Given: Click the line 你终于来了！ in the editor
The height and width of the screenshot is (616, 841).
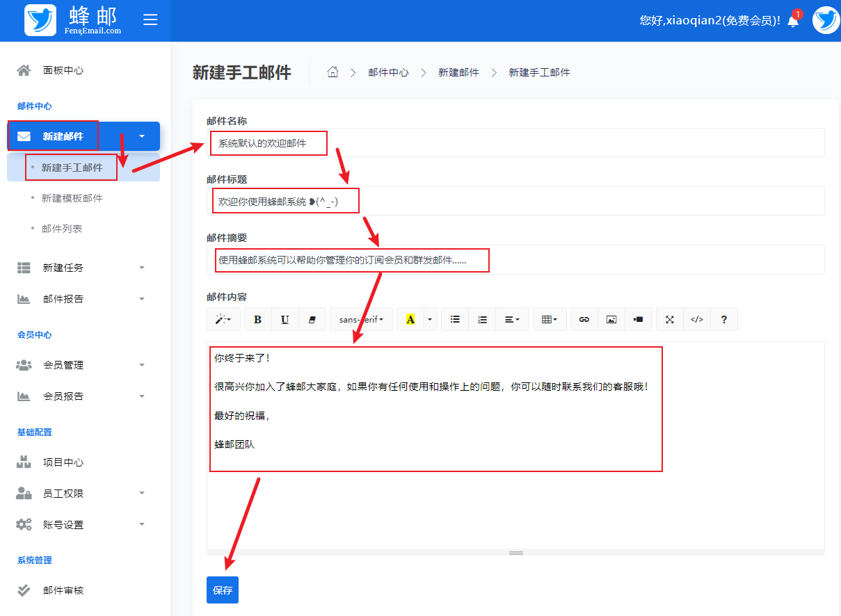Looking at the screenshot, I should tap(242, 358).
